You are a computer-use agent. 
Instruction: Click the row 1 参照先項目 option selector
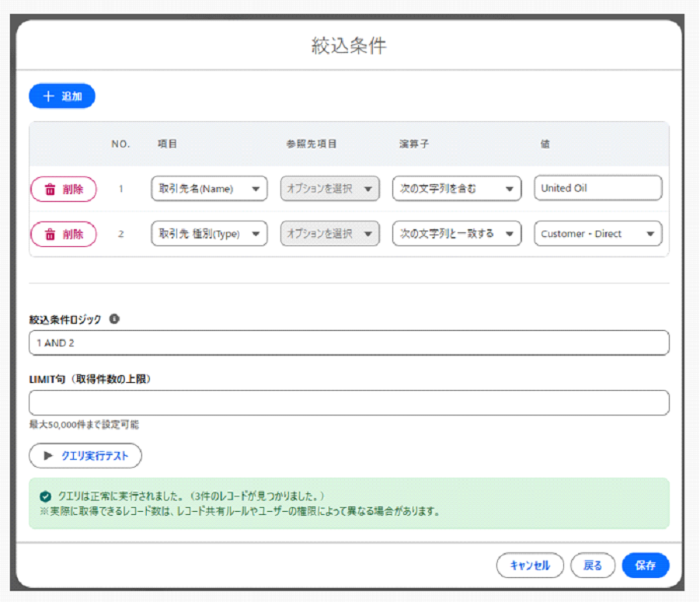click(329, 189)
